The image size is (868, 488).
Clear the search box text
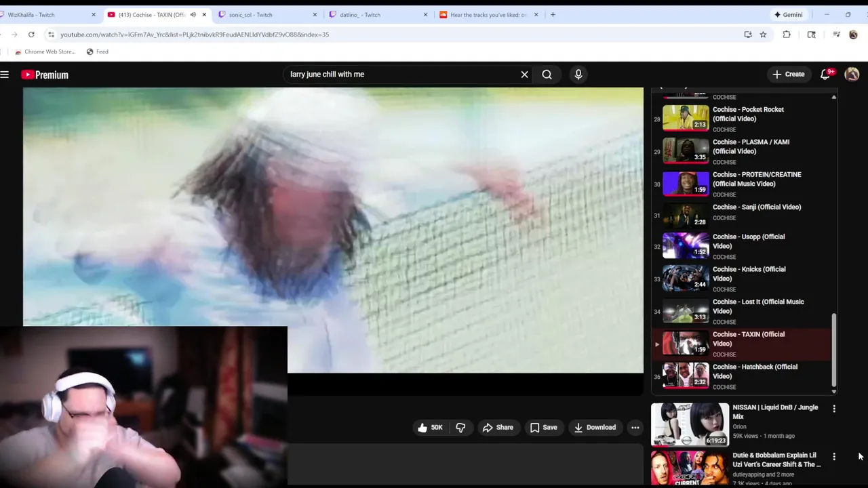(524, 75)
